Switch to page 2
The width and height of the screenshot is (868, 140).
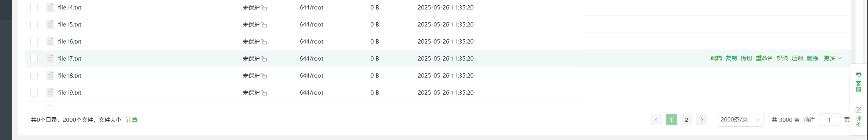click(x=686, y=120)
